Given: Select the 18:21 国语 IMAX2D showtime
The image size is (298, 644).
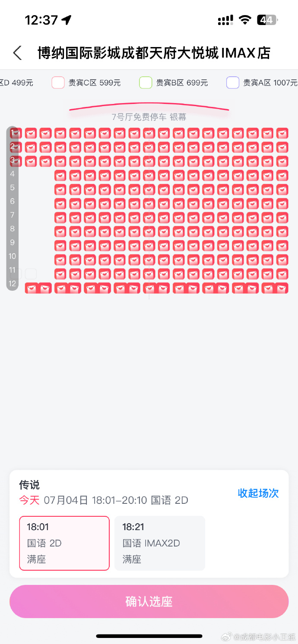Looking at the screenshot, I should (x=160, y=543).
